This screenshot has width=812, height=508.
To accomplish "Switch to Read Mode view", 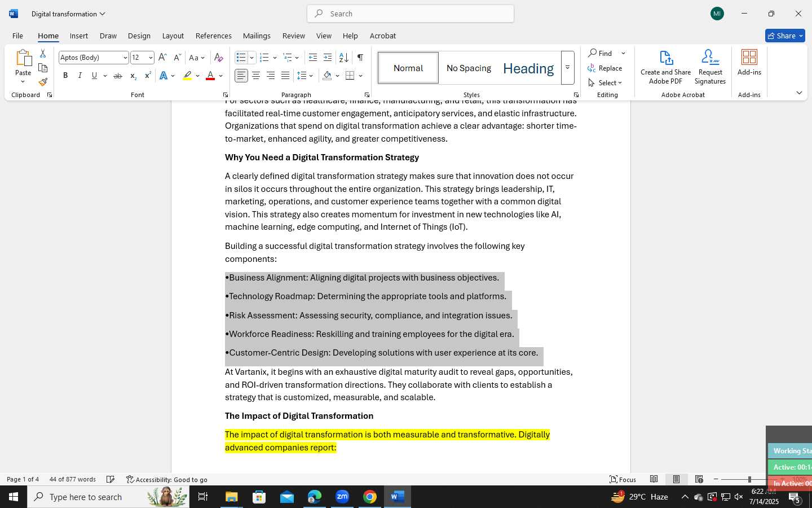I will coord(654,479).
